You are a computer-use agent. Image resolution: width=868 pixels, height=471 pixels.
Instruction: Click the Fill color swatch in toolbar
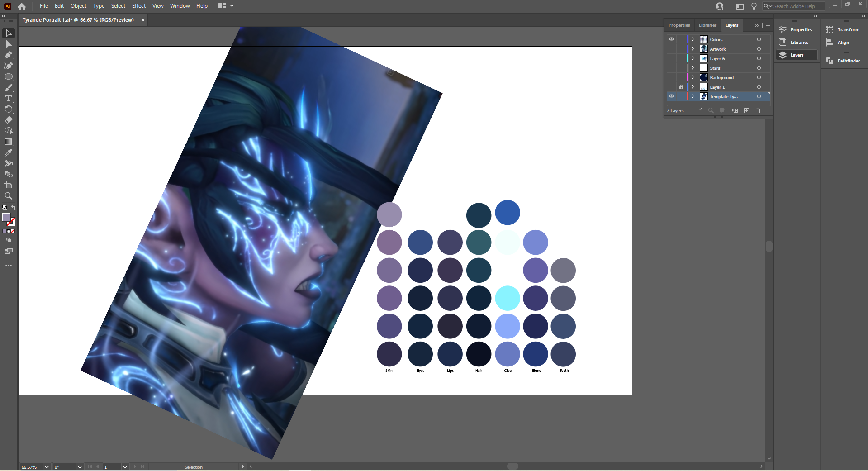point(6,218)
